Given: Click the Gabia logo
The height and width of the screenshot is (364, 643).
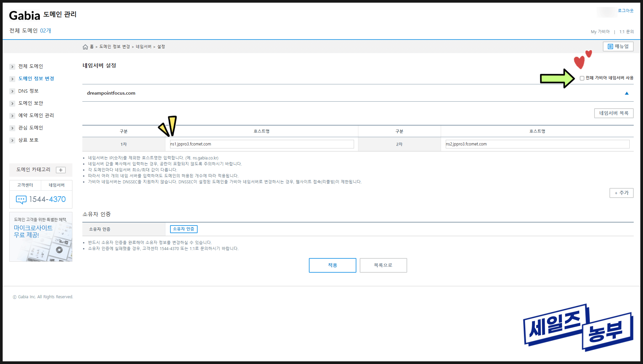Looking at the screenshot, I should point(25,16).
